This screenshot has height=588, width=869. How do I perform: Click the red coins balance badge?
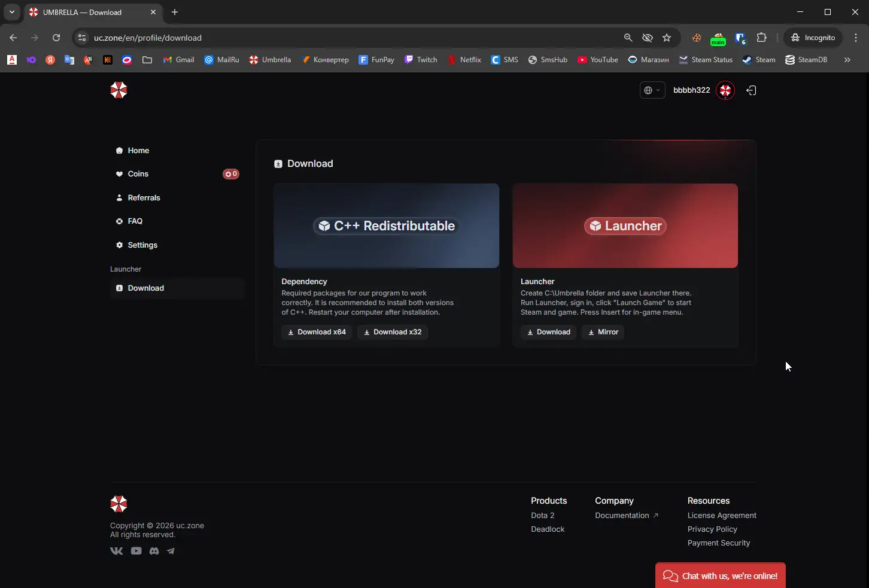(231, 174)
